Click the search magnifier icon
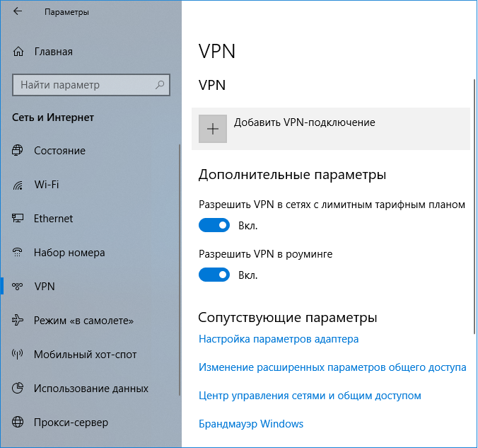The image size is (478, 448). click(160, 85)
